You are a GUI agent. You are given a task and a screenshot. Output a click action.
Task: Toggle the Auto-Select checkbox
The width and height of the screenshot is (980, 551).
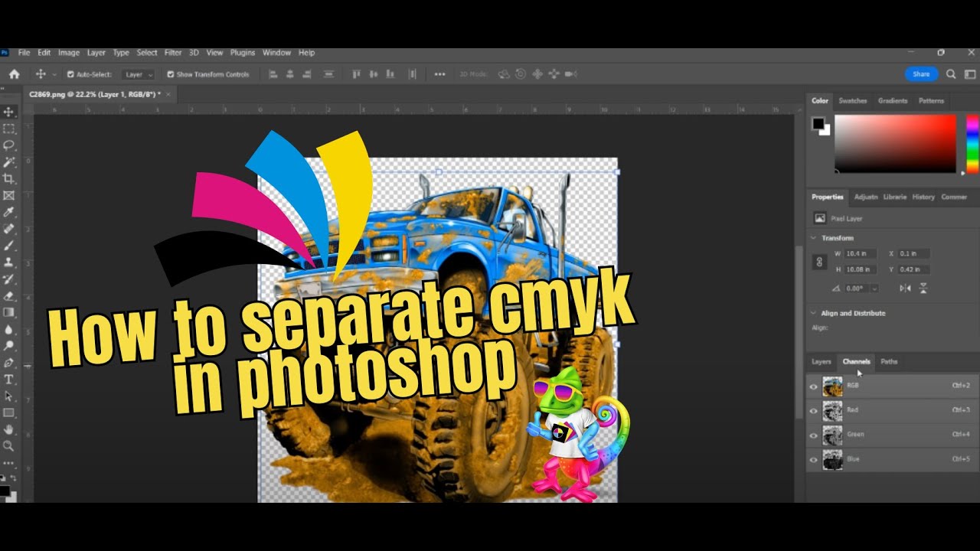coord(70,74)
